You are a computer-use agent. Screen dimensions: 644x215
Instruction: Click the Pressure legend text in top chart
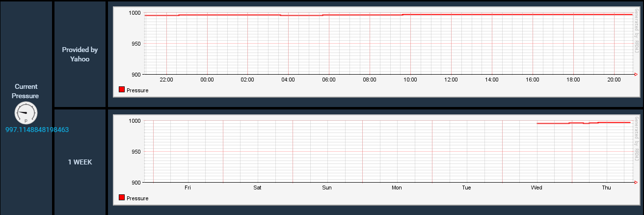tap(137, 90)
